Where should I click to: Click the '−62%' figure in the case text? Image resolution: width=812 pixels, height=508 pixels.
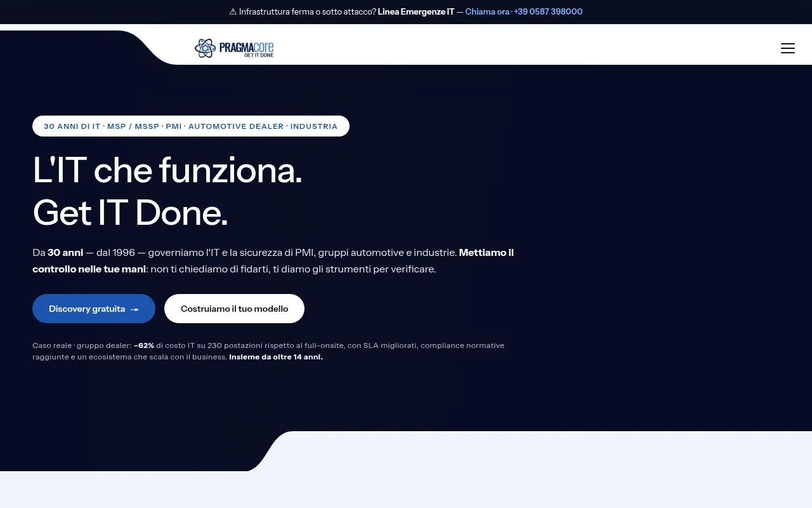click(144, 345)
